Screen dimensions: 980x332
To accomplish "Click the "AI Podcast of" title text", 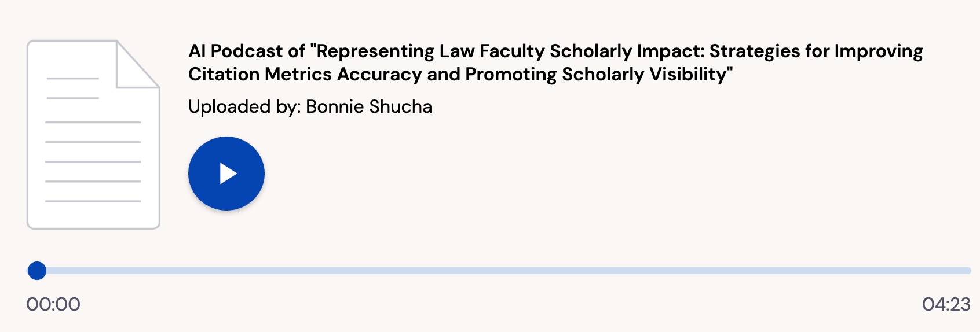I will [x=246, y=51].
